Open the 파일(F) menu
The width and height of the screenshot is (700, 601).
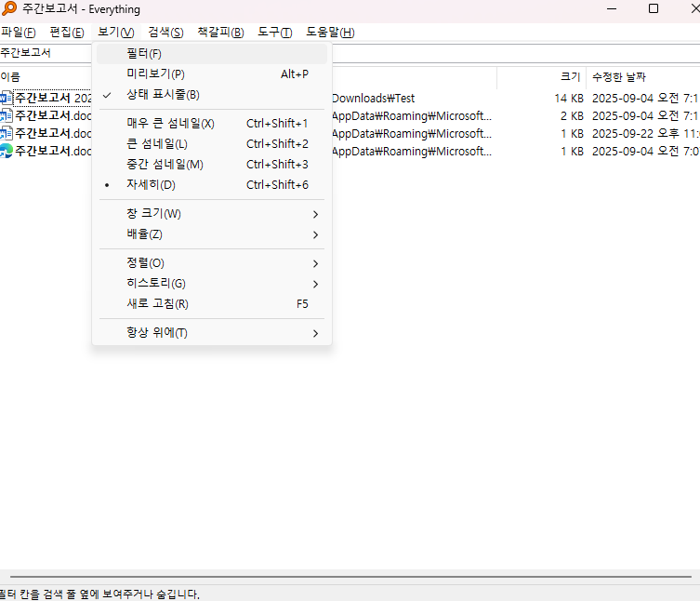tap(19, 33)
